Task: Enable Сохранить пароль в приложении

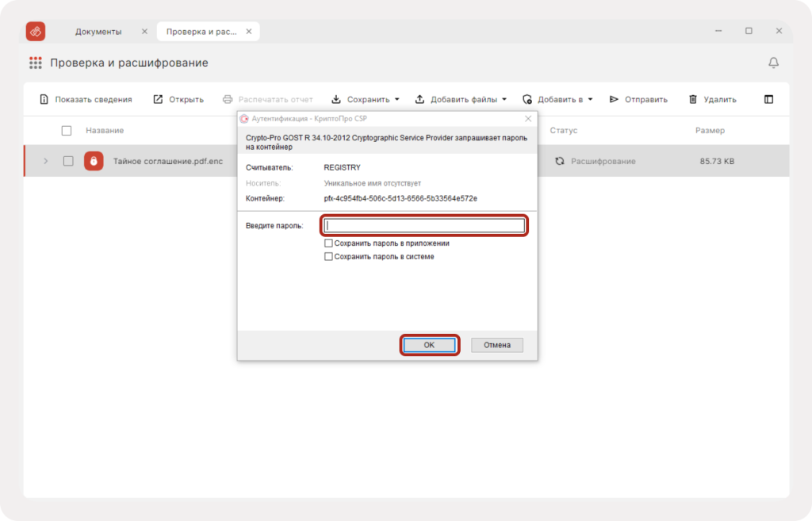Action: 328,243
